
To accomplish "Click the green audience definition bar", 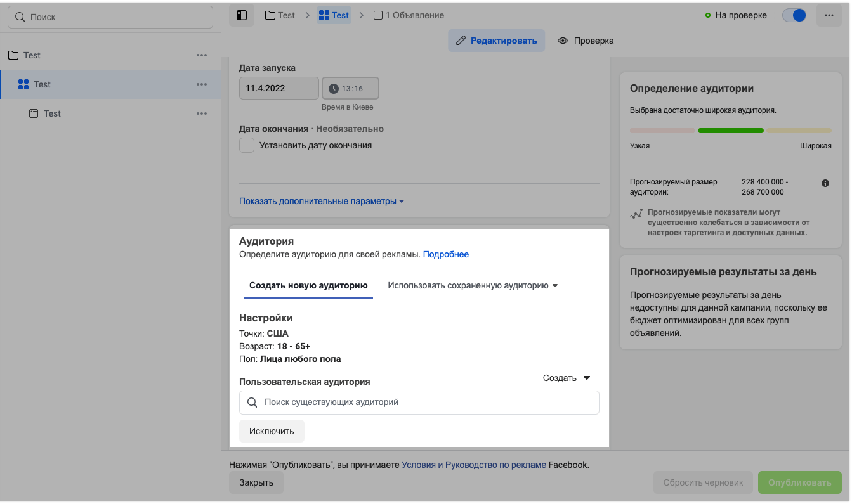I will click(730, 131).
